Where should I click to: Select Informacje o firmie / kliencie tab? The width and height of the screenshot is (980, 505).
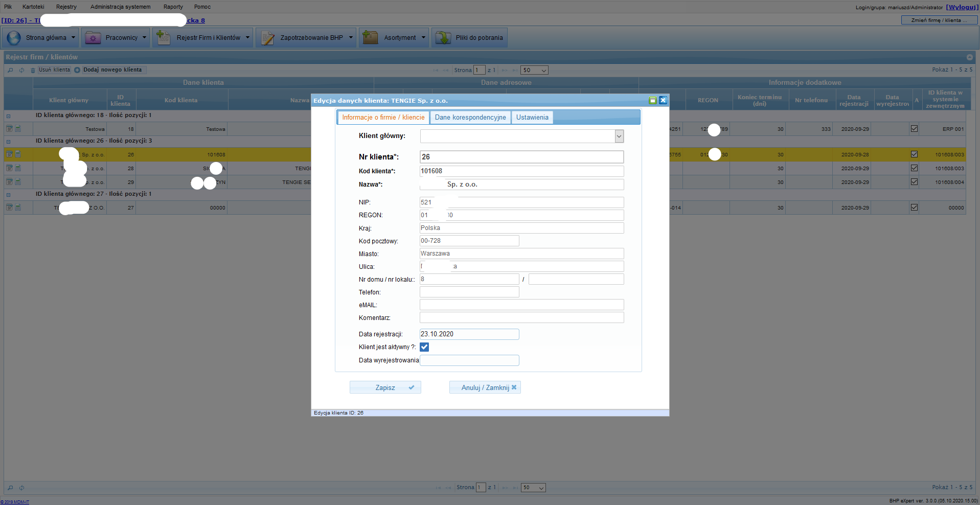(383, 118)
